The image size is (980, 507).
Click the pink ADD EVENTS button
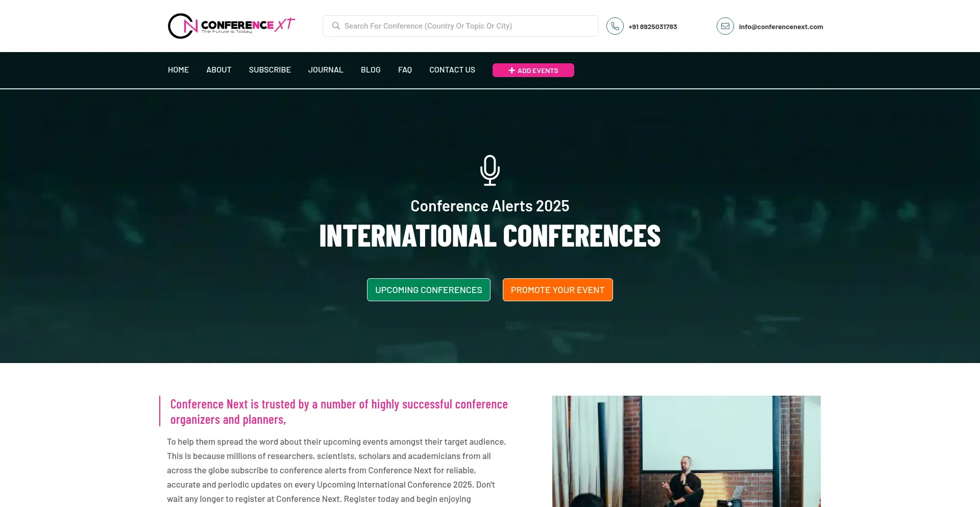[x=533, y=70]
